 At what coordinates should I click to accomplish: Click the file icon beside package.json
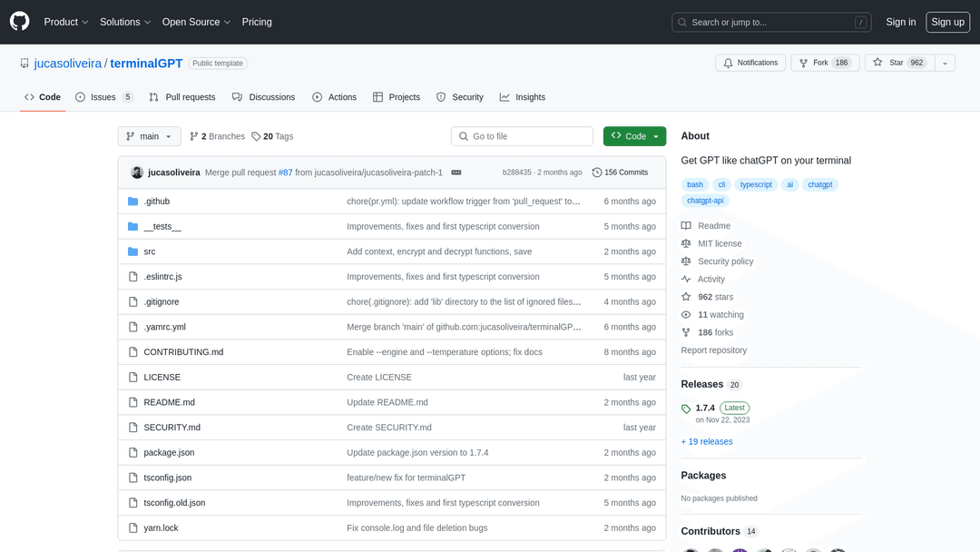[132, 453]
